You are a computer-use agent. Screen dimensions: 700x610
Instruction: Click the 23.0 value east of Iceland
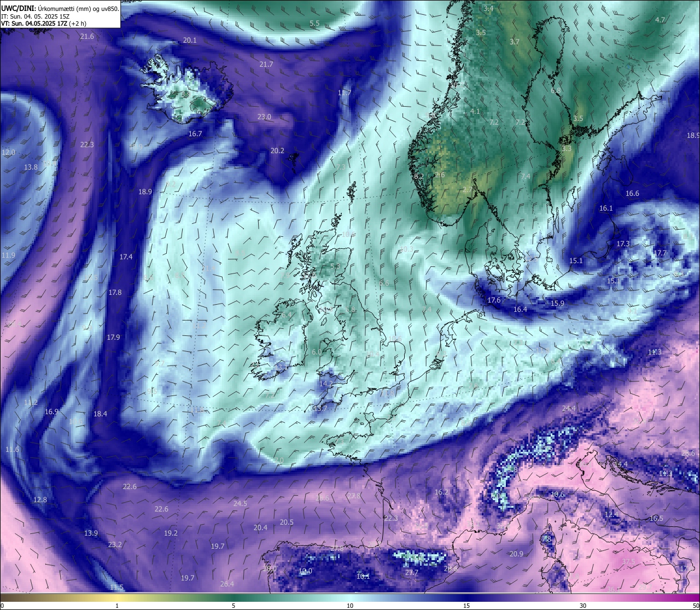[264, 117]
